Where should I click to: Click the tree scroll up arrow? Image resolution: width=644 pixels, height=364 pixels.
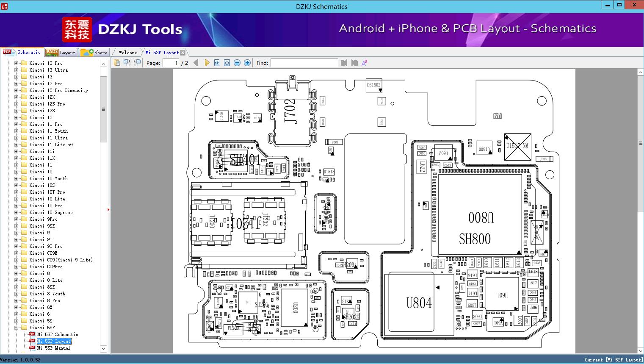coord(103,63)
